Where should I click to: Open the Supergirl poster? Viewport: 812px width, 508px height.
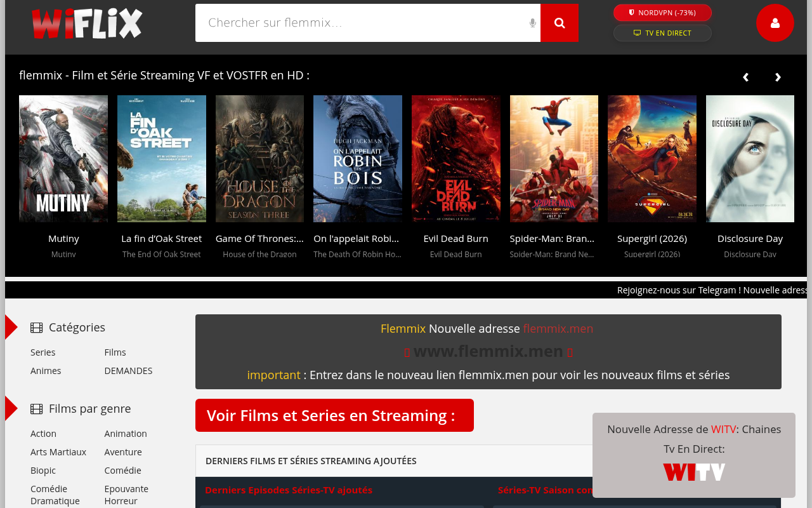[652, 159]
